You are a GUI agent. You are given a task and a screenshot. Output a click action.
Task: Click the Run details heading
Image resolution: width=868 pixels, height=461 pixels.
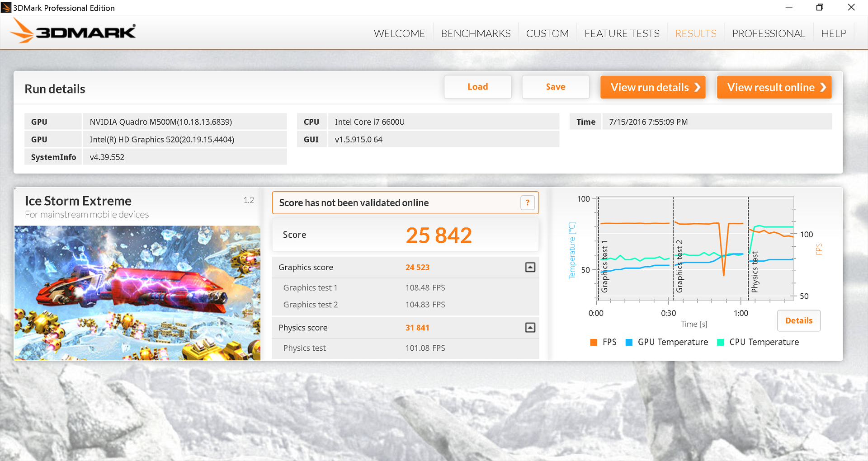pyautogui.click(x=55, y=89)
